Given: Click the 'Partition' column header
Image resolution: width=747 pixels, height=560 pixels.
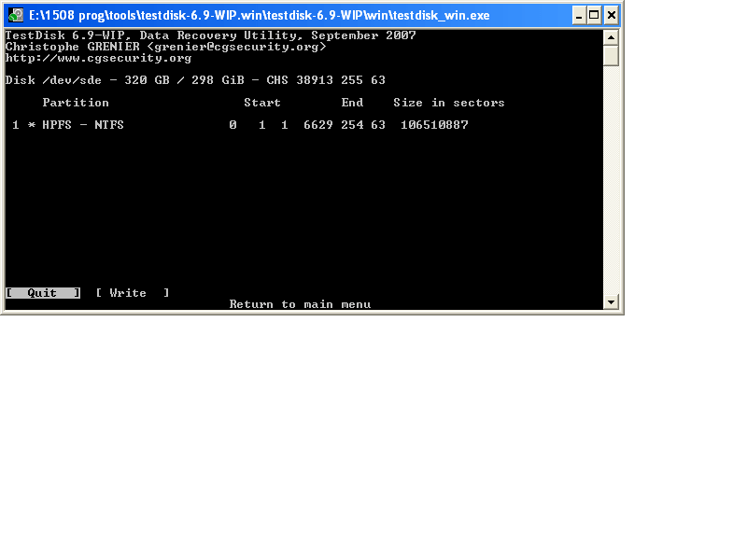Looking at the screenshot, I should coord(76,103).
